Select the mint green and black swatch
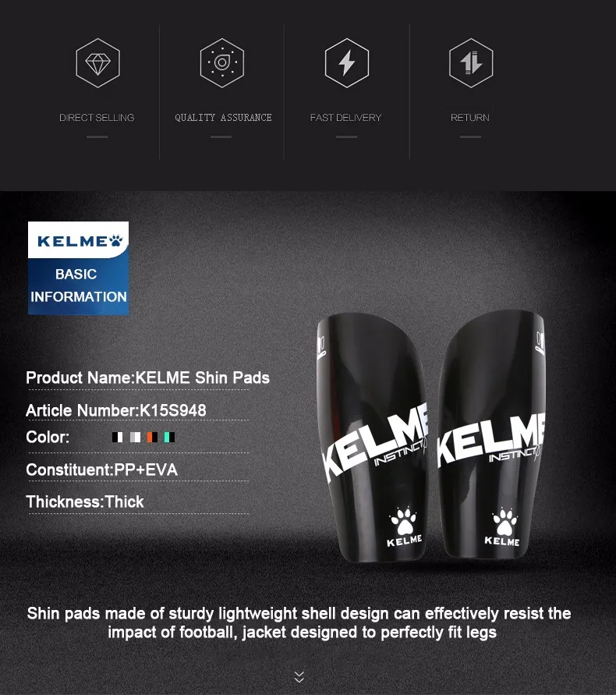Viewport: 616px width, 695px height. (x=169, y=437)
